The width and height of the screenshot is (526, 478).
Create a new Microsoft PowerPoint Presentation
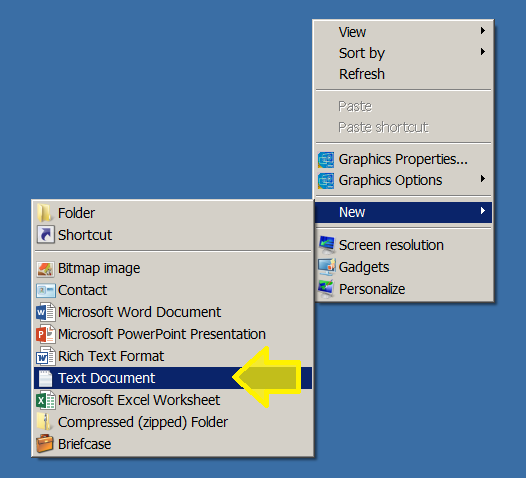tap(173, 334)
